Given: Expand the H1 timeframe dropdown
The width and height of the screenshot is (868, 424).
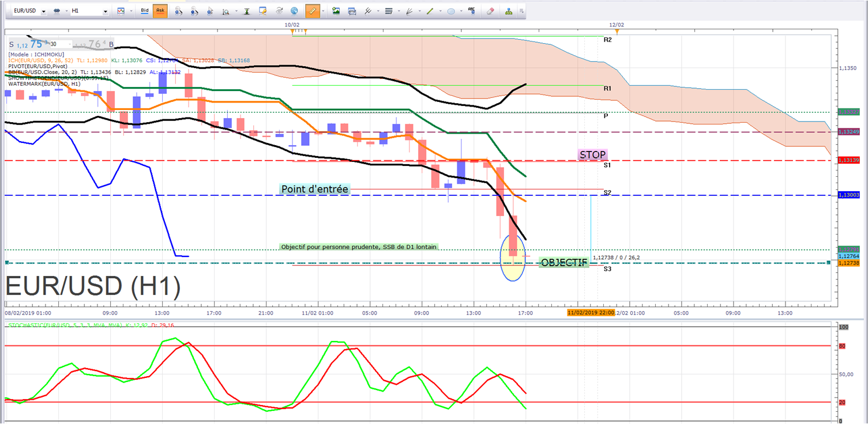Looking at the screenshot, I should 106,12.
